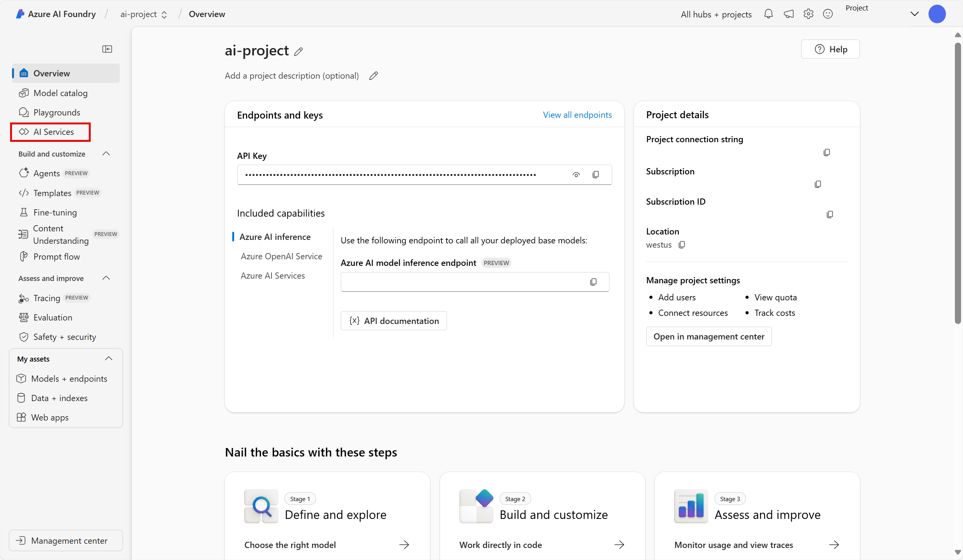The height and width of the screenshot is (560, 963).
Task: Edit the ai-project name pencil icon
Action: coord(298,52)
